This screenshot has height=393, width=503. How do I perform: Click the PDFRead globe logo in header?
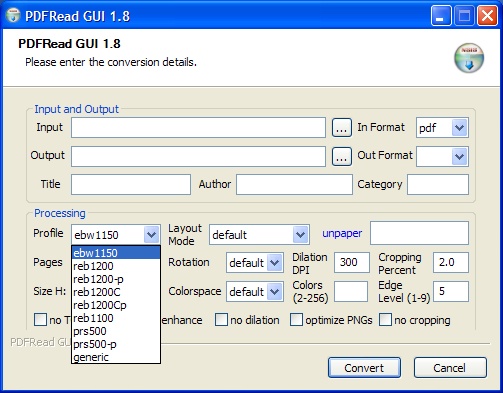(469, 58)
